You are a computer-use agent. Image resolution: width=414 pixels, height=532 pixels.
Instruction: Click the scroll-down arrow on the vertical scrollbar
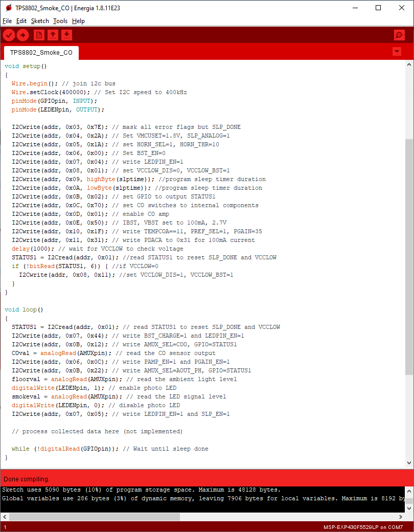[409, 463]
